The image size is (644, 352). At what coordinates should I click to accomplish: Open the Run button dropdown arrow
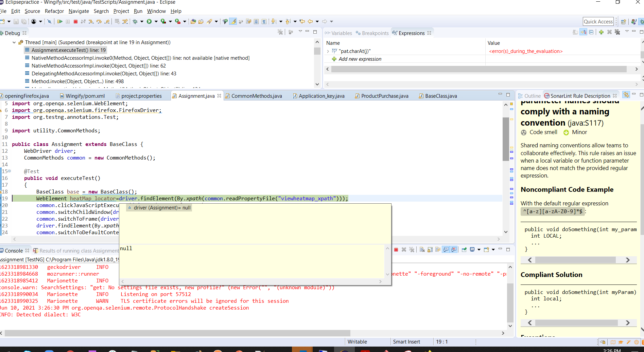coord(156,22)
